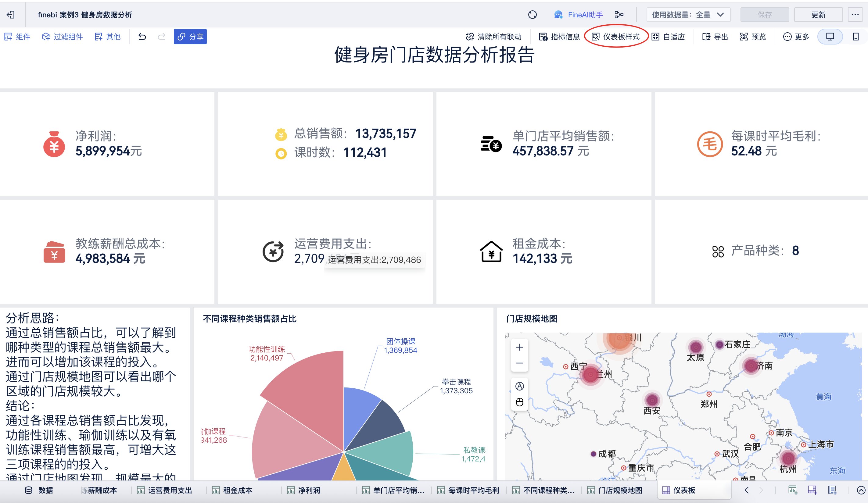Switch to desktop layout view toggle

(830, 37)
